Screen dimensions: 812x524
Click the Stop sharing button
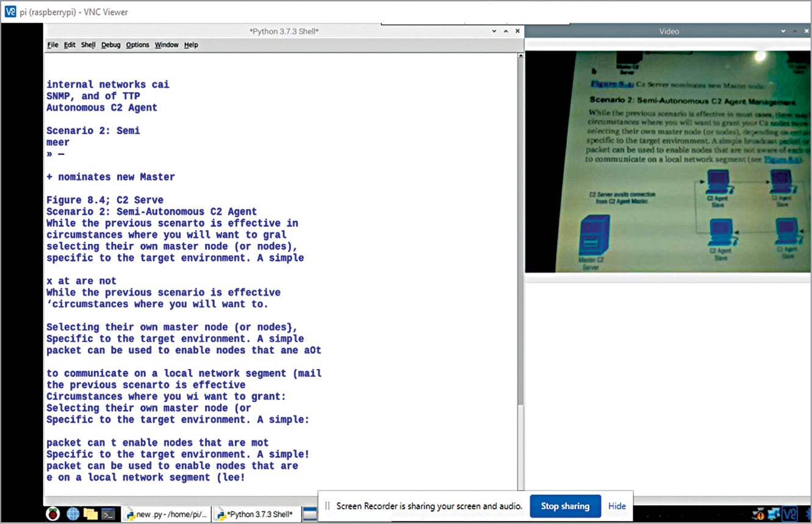point(565,506)
